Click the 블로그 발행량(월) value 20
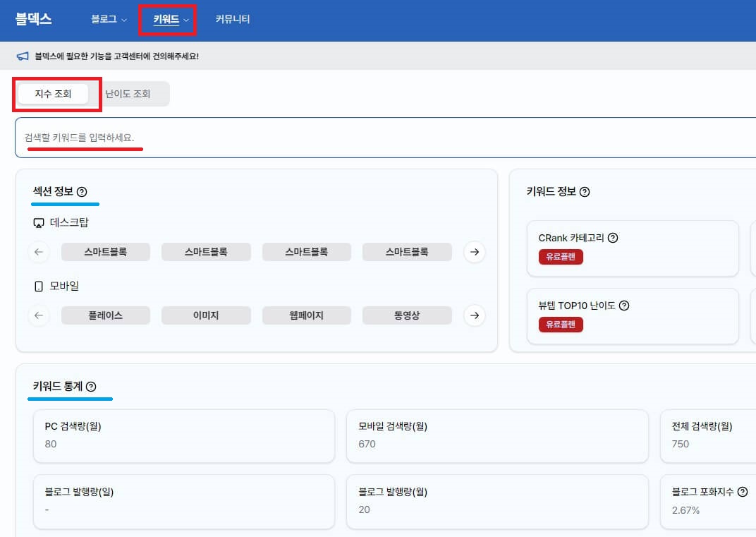The image size is (756, 537). click(x=364, y=509)
